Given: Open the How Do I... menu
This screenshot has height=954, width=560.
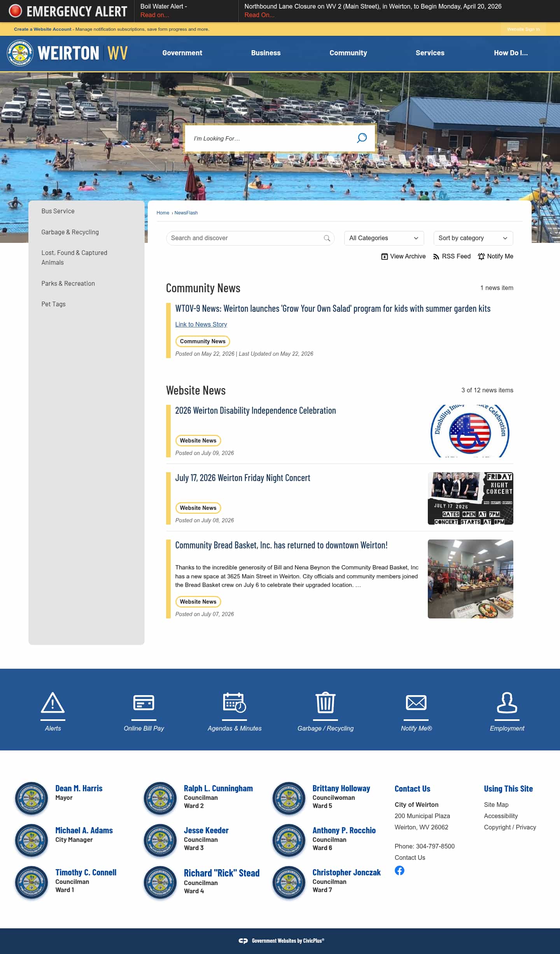Looking at the screenshot, I should 511,53.
